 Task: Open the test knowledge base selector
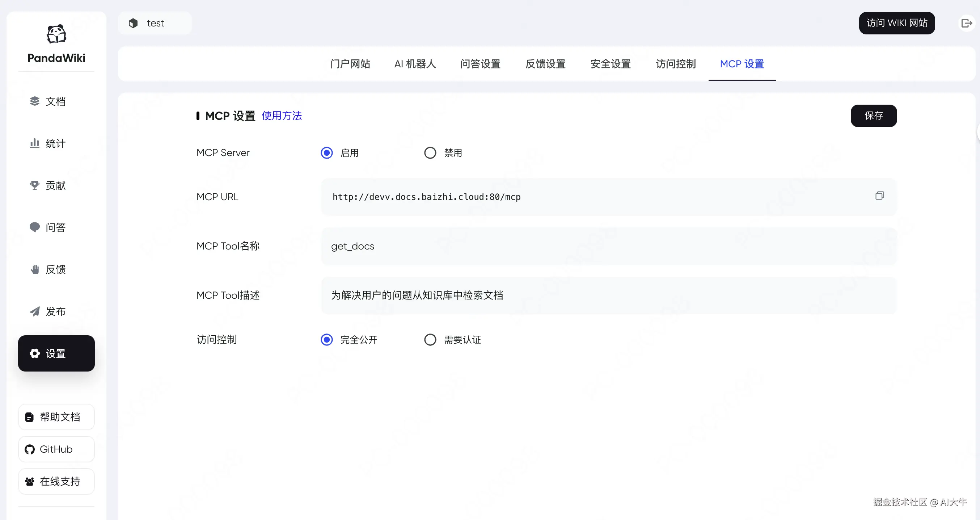(155, 23)
